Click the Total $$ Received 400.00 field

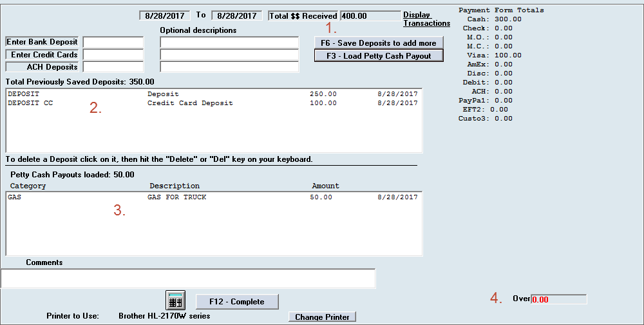[x=370, y=15]
